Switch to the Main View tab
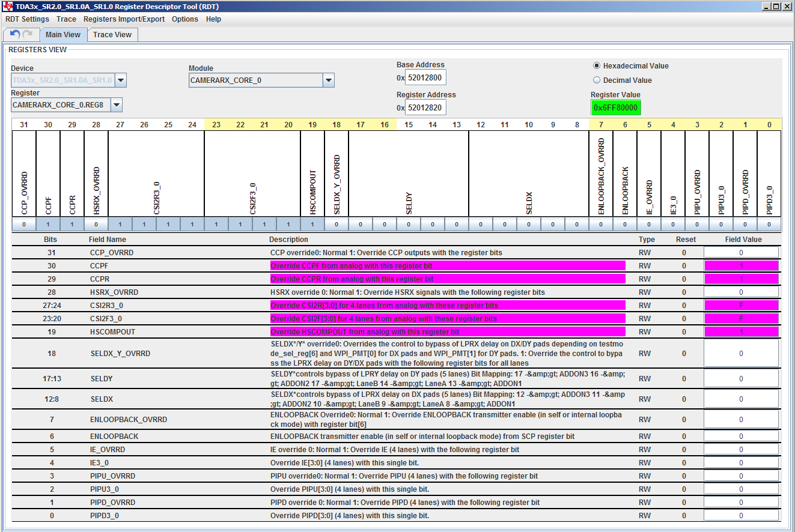This screenshot has width=795, height=532. click(x=63, y=35)
